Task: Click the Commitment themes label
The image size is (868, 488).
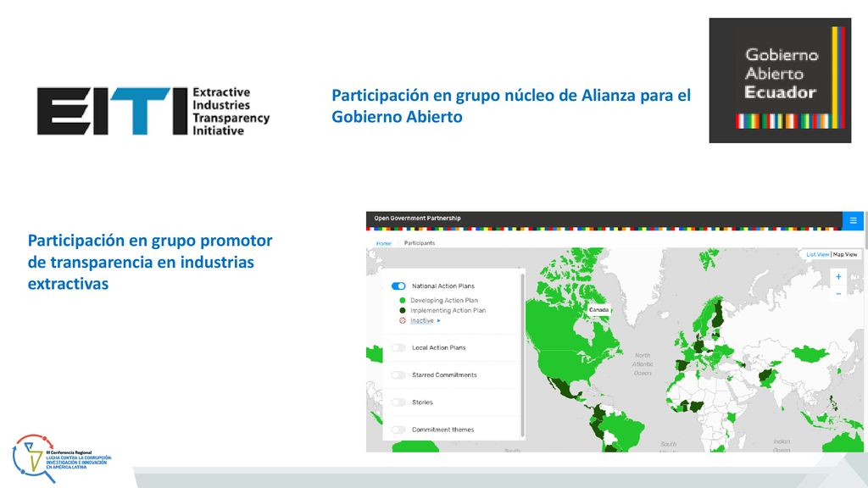Action: (442, 430)
